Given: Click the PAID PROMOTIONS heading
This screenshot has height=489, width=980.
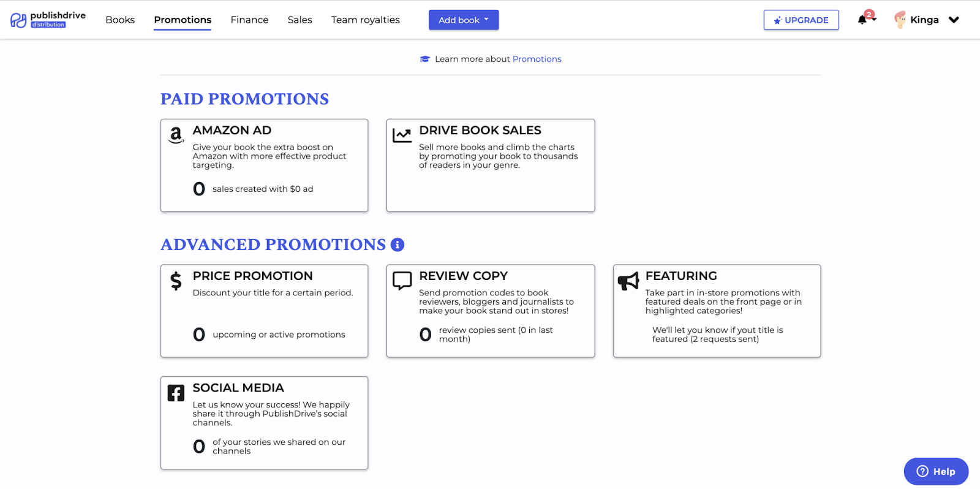Looking at the screenshot, I should (245, 99).
